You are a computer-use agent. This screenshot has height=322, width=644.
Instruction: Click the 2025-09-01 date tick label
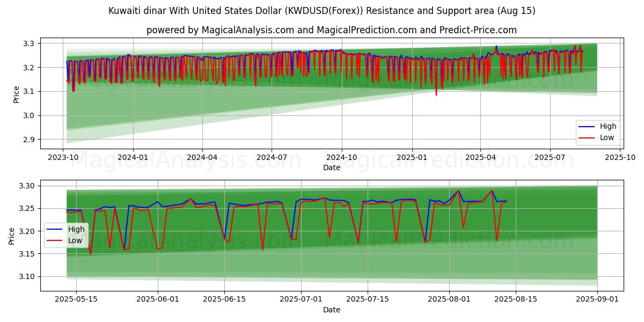pos(597,300)
